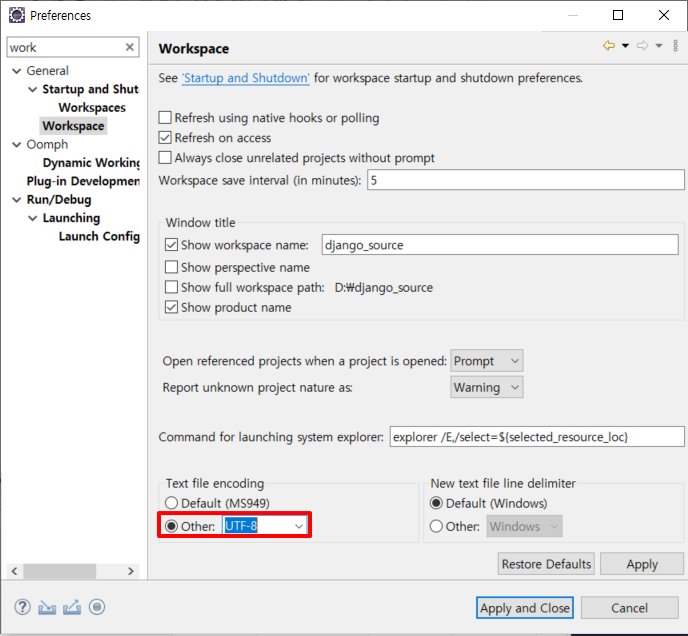Enable Always close unrelated projects without prompt
This screenshot has height=636, width=688.
click(x=165, y=158)
